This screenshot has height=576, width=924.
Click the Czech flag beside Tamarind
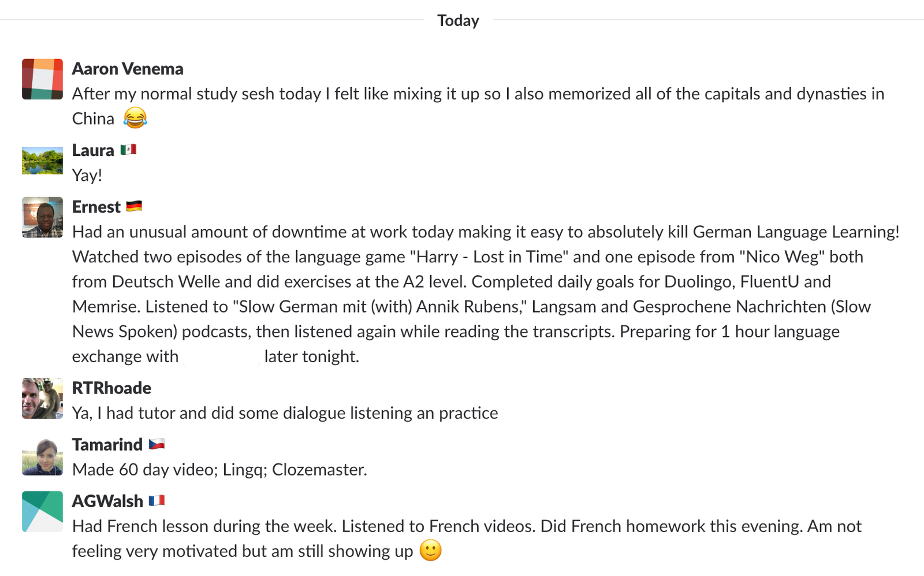(x=157, y=444)
